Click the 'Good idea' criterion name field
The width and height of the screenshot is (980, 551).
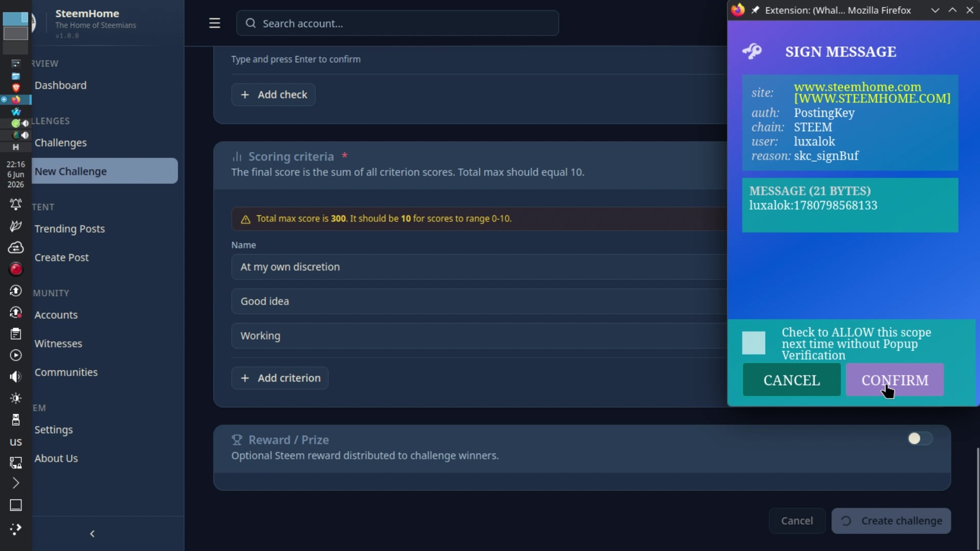pyautogui.click(x=480, y=302)
